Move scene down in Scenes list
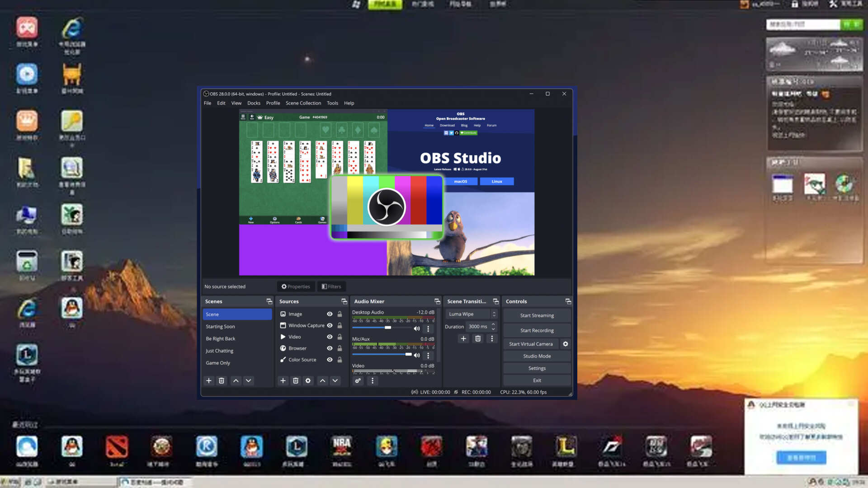 point(248,380)
